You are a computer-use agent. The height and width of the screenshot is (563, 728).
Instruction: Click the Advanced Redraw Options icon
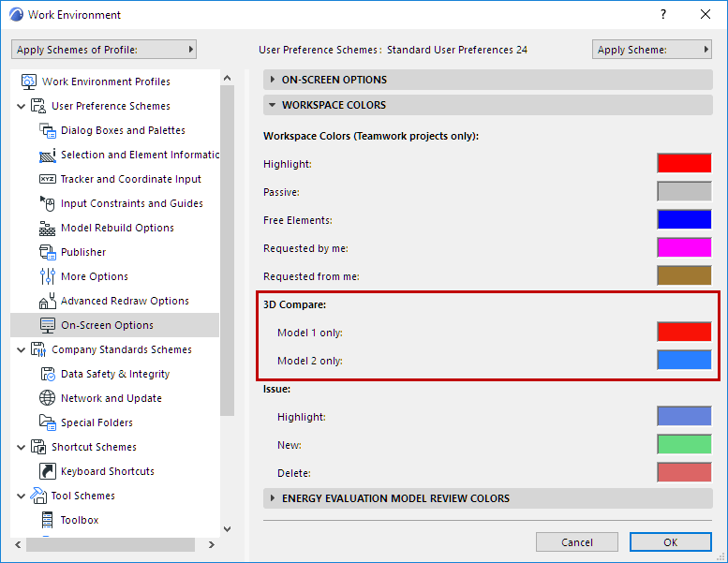pos(48,301)
